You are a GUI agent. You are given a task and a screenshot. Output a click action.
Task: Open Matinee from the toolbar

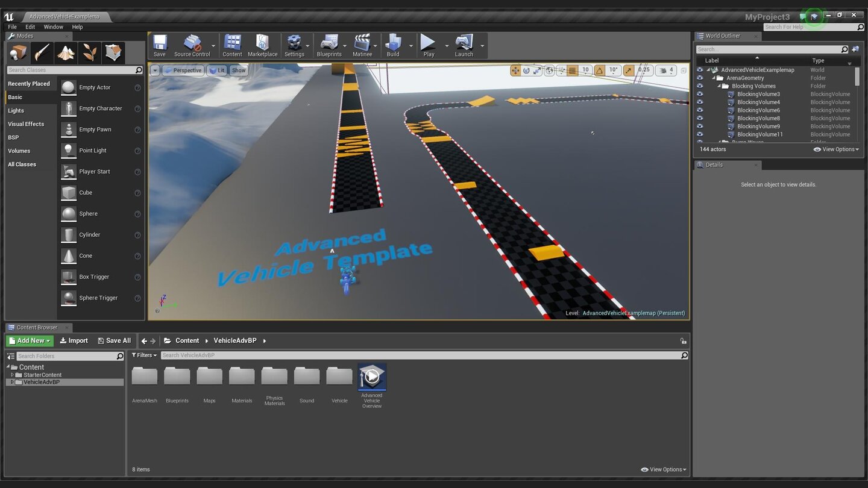tap(362, 45)
